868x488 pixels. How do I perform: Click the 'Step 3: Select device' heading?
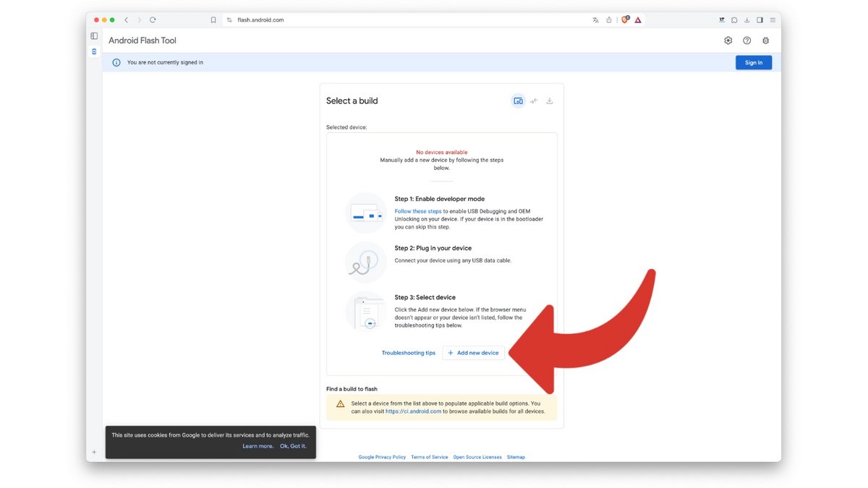pyautogui.click(x=425, y=297)
